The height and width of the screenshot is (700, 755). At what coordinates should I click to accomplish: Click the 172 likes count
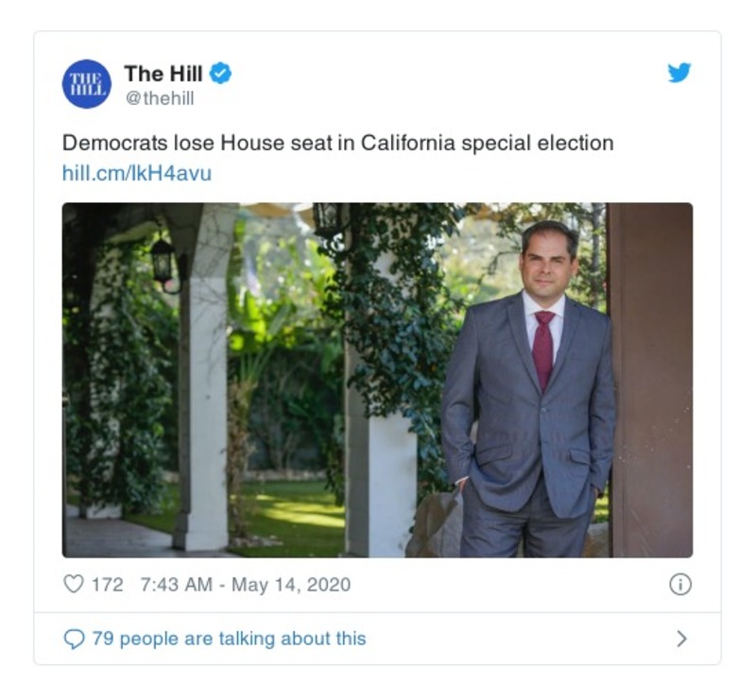pyautogui.click(x=107, y=585)
